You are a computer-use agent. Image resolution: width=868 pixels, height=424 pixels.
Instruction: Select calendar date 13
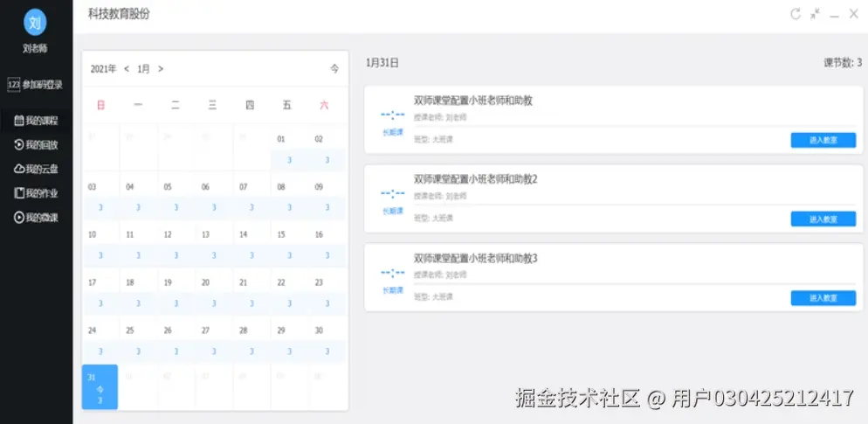(214, 245)
